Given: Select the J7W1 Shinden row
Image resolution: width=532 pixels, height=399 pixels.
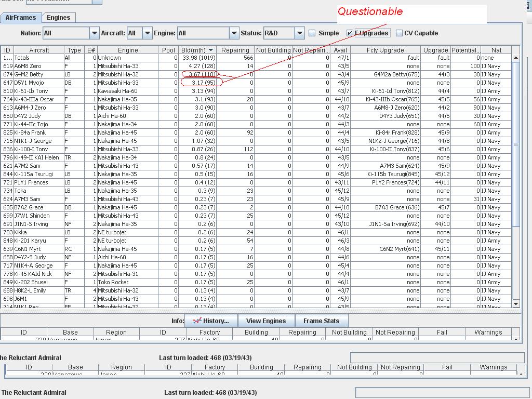Looking at the screenshot, I should pyautogui.click(x=256, y=216).
